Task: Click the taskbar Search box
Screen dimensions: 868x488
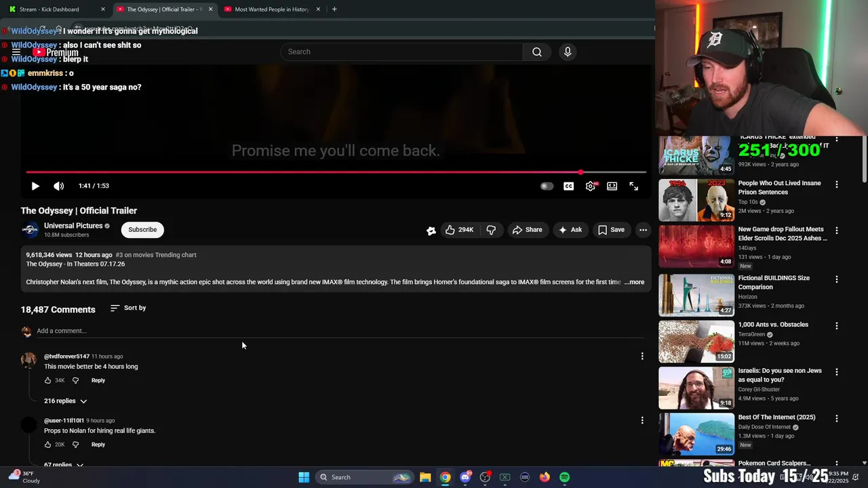Action: point(366,477)
